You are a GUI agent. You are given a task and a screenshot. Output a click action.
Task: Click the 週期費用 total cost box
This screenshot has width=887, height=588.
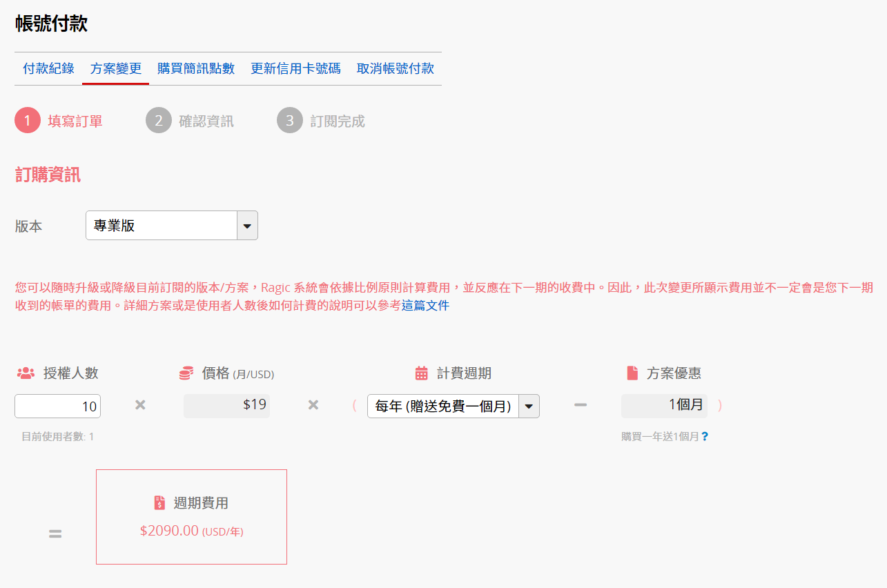point(191,517)
